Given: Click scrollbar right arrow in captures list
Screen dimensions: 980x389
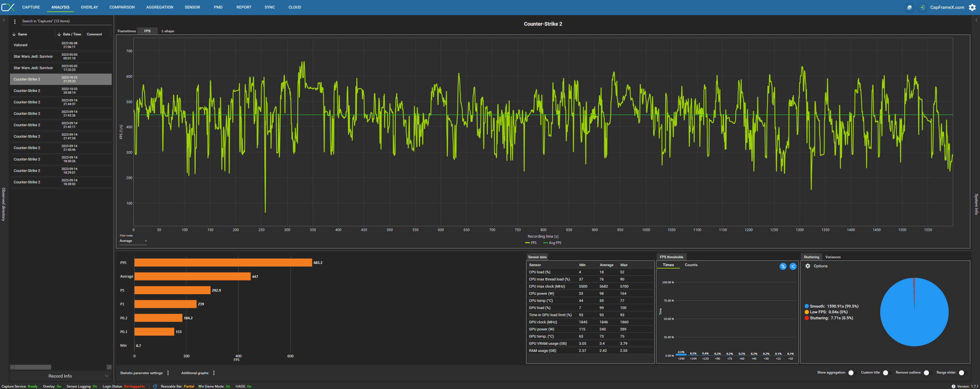Looking at the screenshot, I should [109, 367].
